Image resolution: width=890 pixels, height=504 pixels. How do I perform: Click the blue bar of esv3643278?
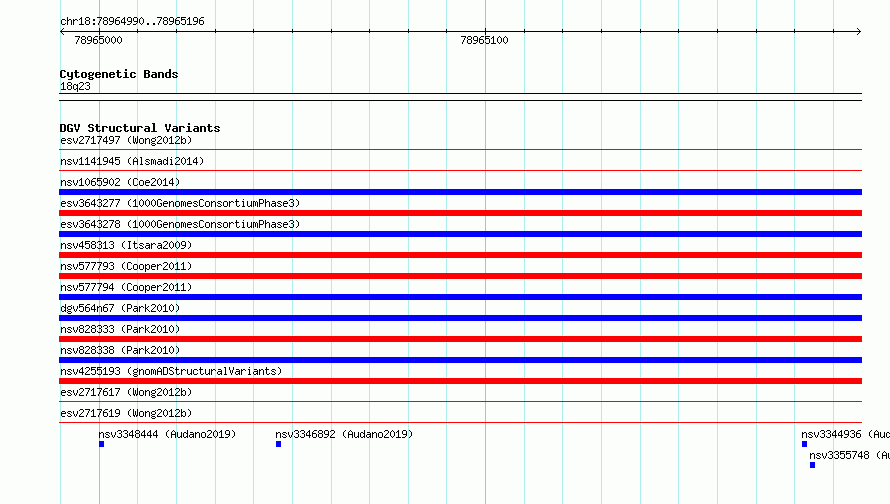tap(460, 234)
